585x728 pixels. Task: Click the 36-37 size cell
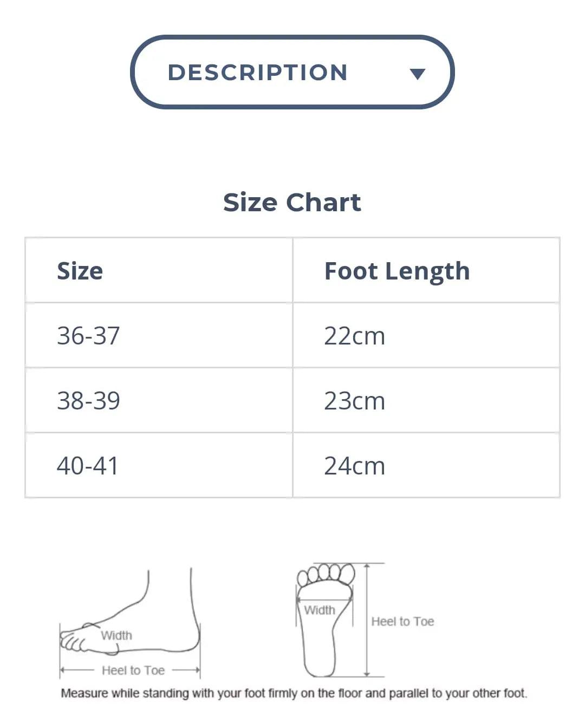point(88,336)
